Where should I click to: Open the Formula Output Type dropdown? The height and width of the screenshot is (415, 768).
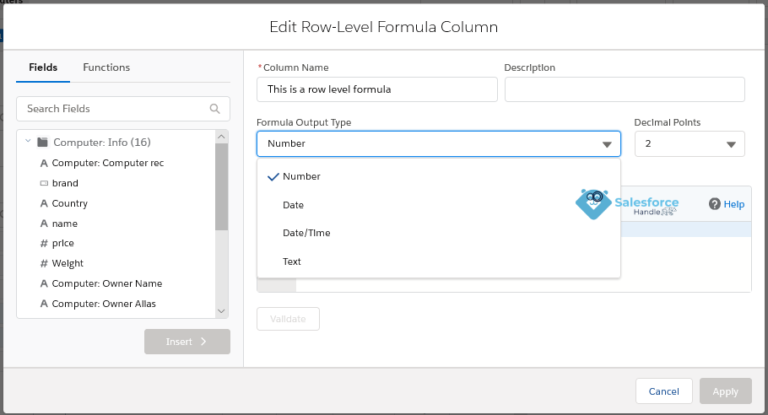tap(438, 144)
